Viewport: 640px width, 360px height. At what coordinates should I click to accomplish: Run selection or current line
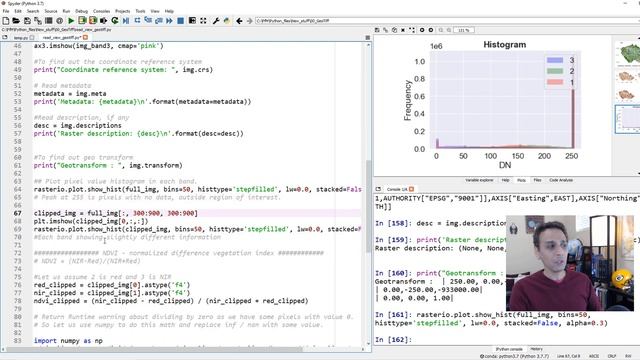click(104, 20)
